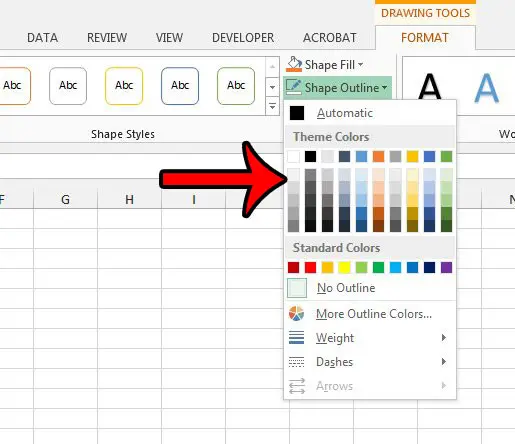Viewport: 515px width, 444px height.
Task: Apply the blue-outlined Abc shape style
Action: 180,86
